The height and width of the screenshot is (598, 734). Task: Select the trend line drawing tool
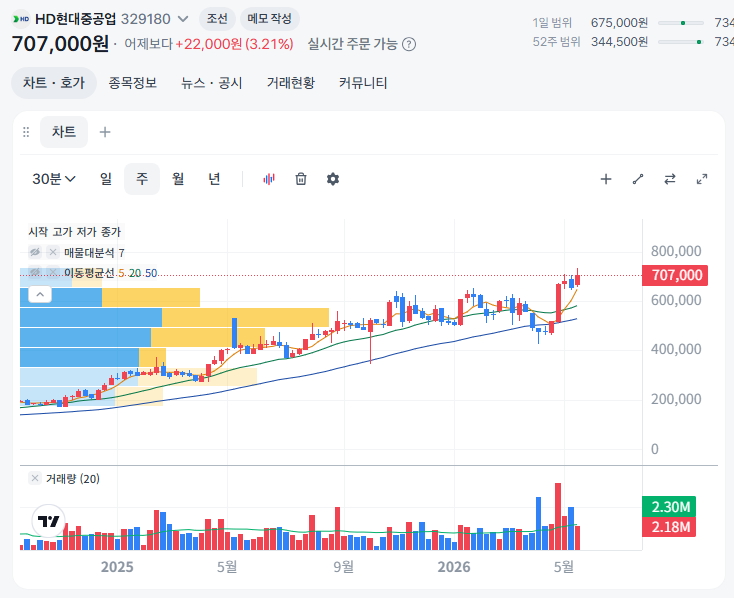click(x=638, y=179)
